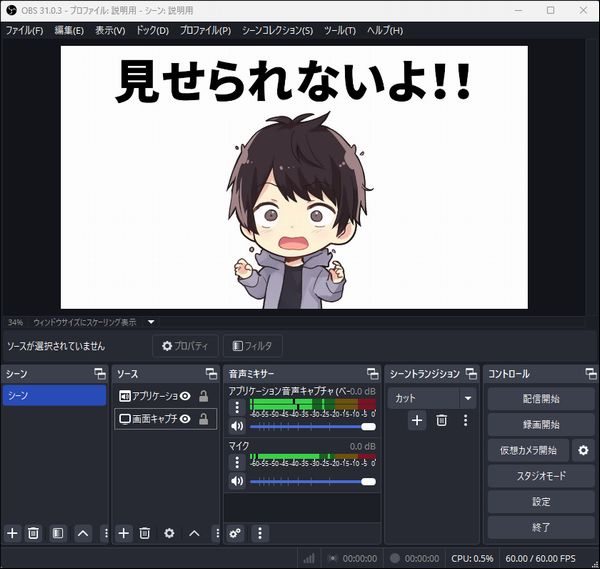Undock the シーン panel with the float icon
This screenshot has height=569, width=600.
(x=100, y=374)
